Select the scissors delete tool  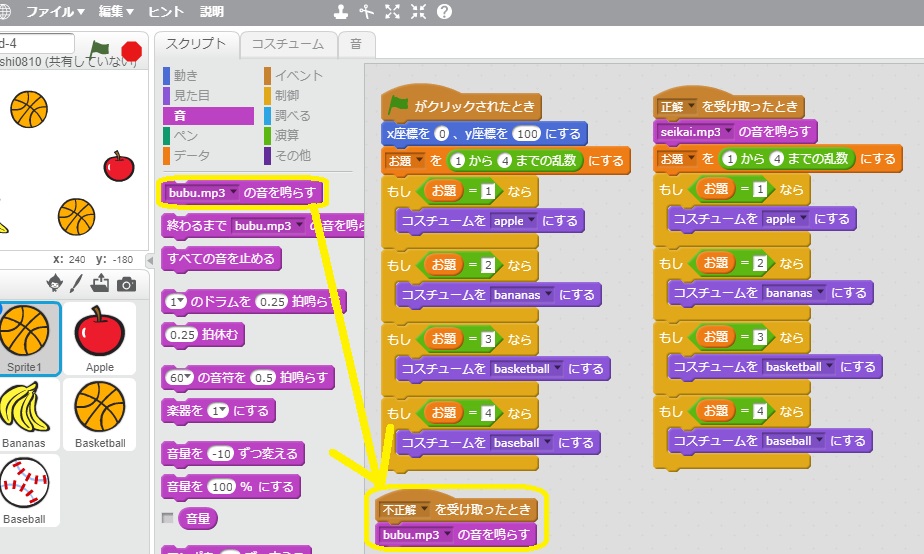tap(367, 11)
